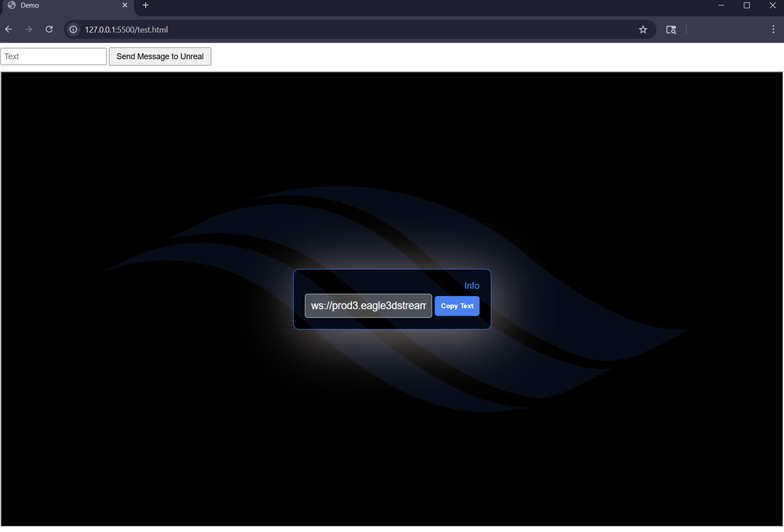
Task: Select the ws://prod3.eagle3dstream URL field
Action: click(368, 306)
